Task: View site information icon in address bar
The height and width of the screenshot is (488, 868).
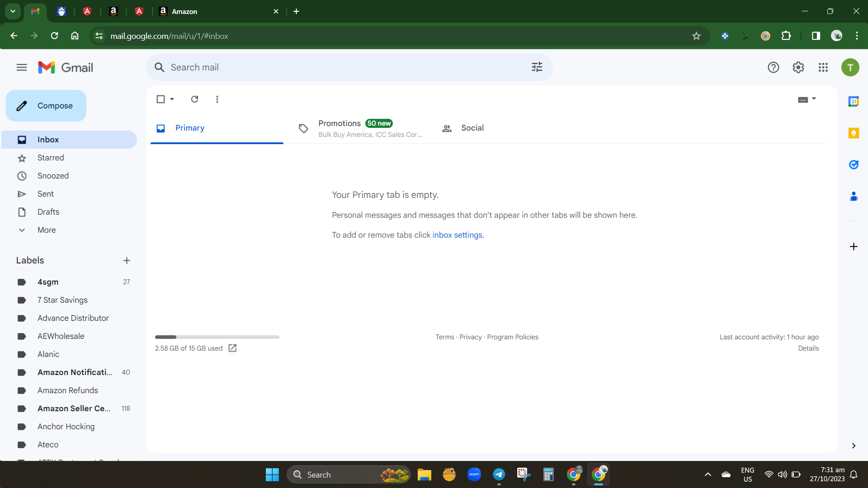Action: (99, 36)
